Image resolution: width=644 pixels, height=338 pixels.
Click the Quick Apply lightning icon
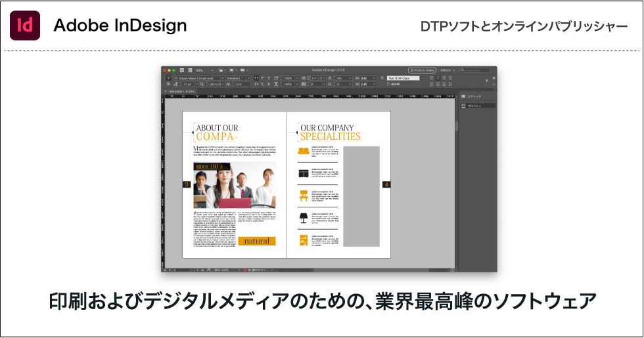coord(487,81)
